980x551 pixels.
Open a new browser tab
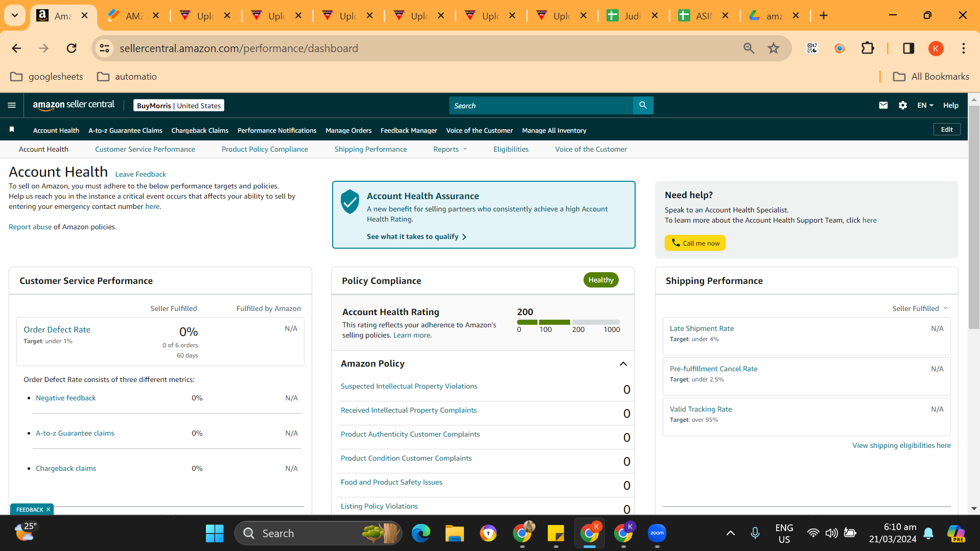pos(823,15)
